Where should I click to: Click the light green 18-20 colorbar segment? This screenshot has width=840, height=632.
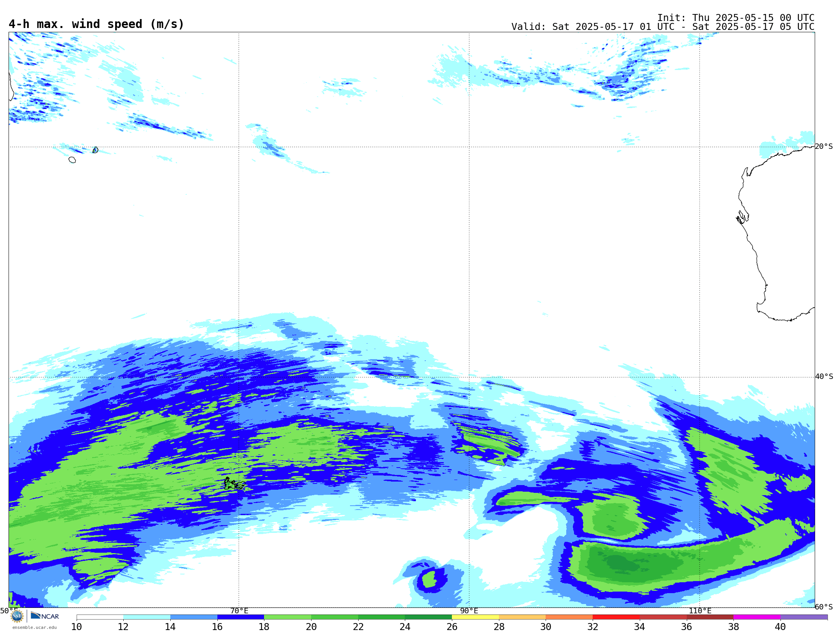288,617
